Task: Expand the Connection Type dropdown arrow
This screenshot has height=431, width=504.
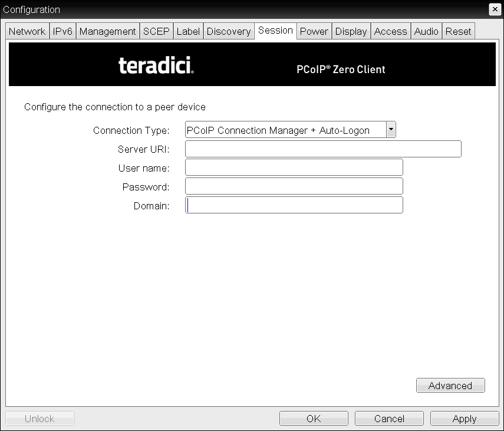Action: click(x=391, y=130)
